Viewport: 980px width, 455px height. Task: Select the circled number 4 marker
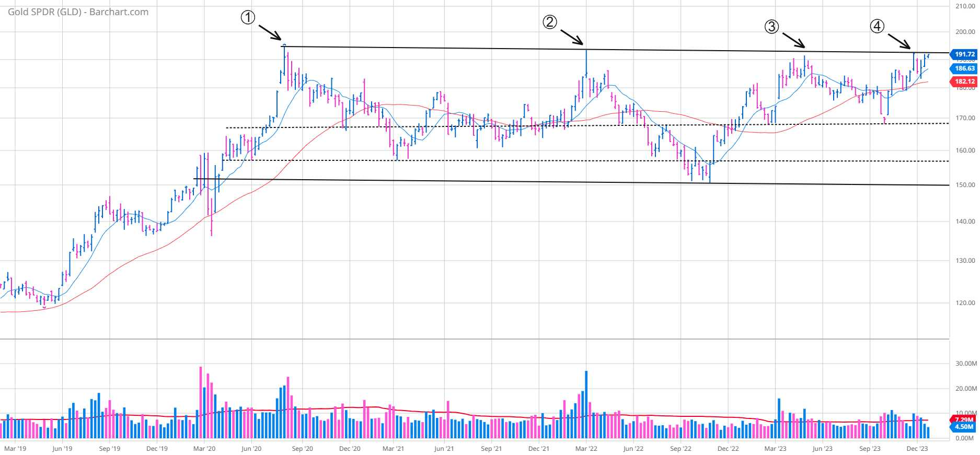click(877, 26)
